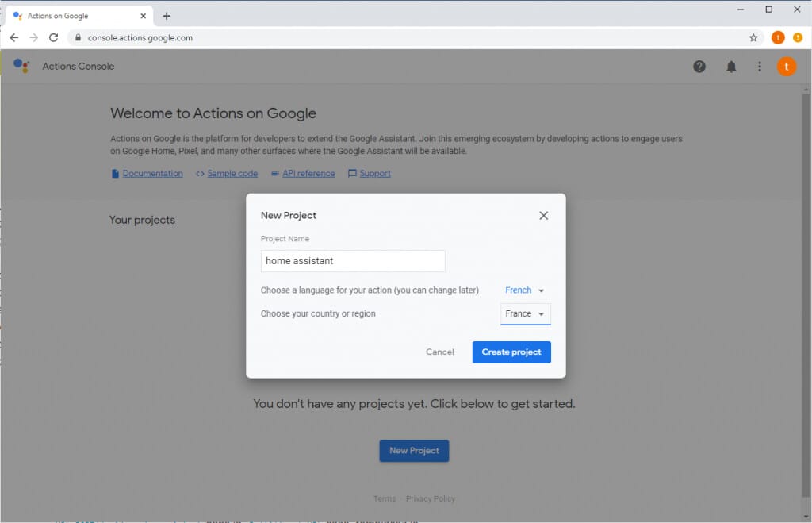Cancel the new project dialog
The image size is (812, 523).
[439, 352]
